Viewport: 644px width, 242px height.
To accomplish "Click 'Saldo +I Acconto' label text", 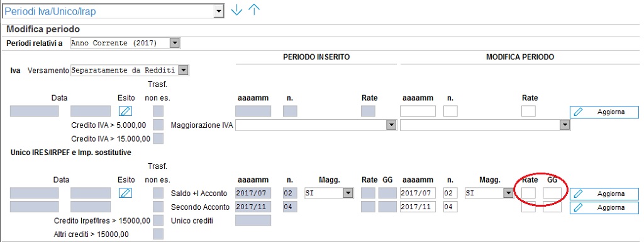I will pyautogui.click(x=199, y=193).
